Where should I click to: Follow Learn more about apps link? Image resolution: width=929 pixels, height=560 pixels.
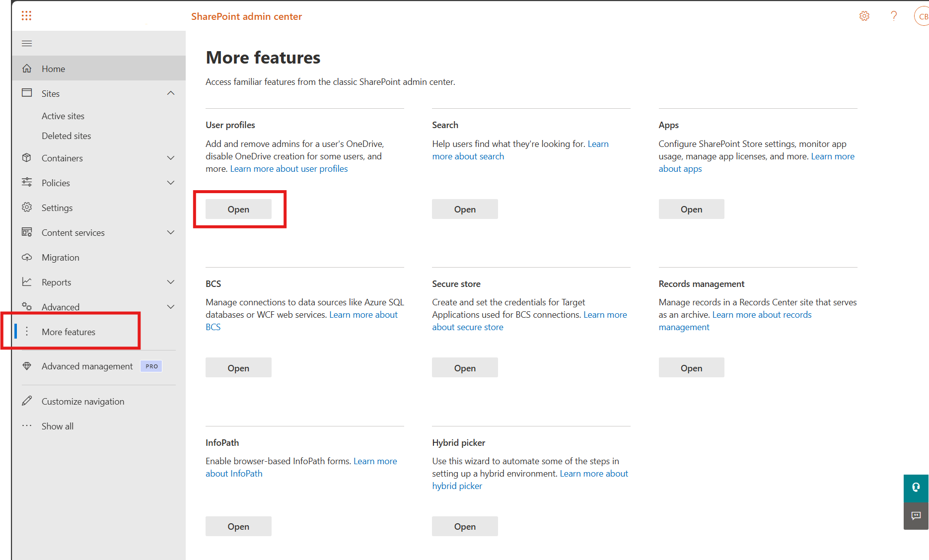680,169
